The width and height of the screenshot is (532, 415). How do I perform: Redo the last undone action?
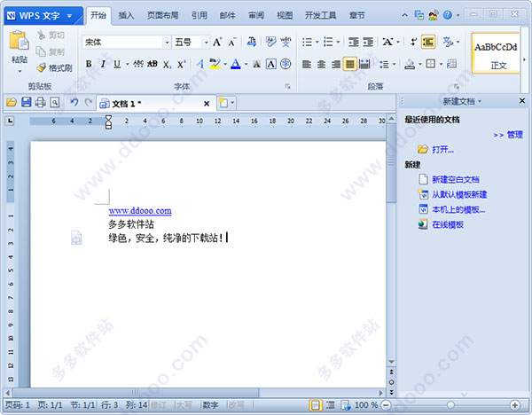pos(89,102)
